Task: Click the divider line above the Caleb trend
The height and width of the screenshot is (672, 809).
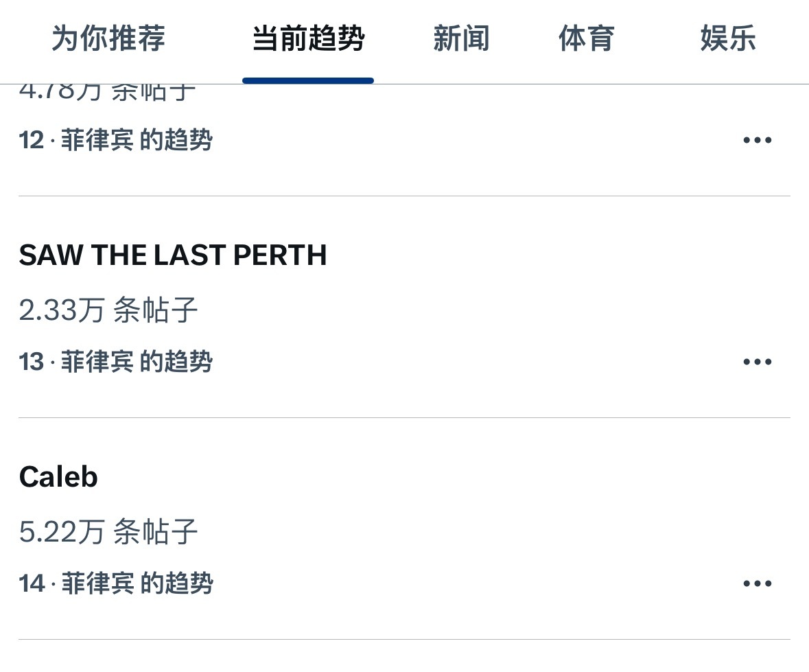Action: [x=404, y=417]
